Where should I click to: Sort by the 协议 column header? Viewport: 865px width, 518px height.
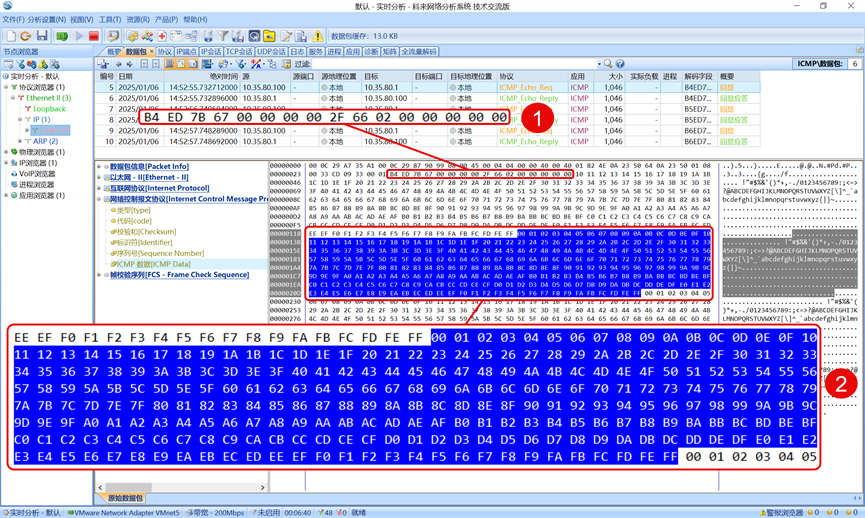tap(507, 76)
